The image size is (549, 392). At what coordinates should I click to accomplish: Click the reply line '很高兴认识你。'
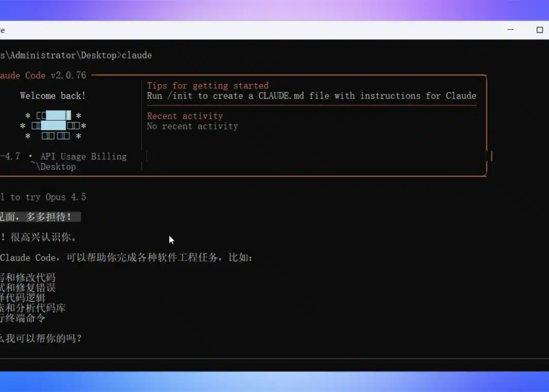pos(44,238)
